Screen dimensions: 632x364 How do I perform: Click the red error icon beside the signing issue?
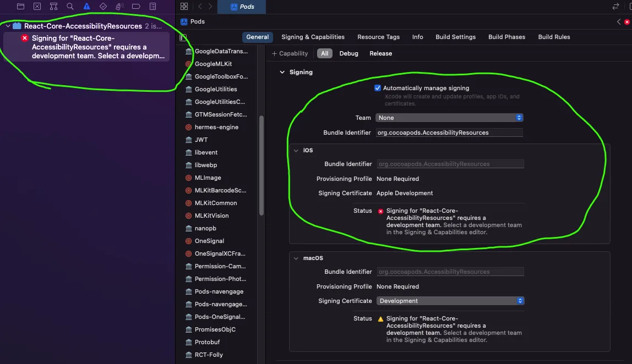(x=25, y=38)
